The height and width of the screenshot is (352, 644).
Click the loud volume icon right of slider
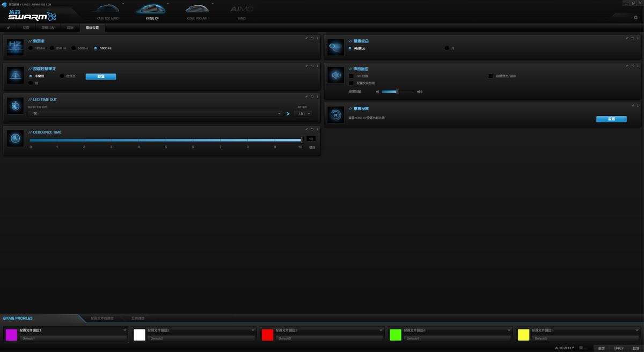point(420,92)
